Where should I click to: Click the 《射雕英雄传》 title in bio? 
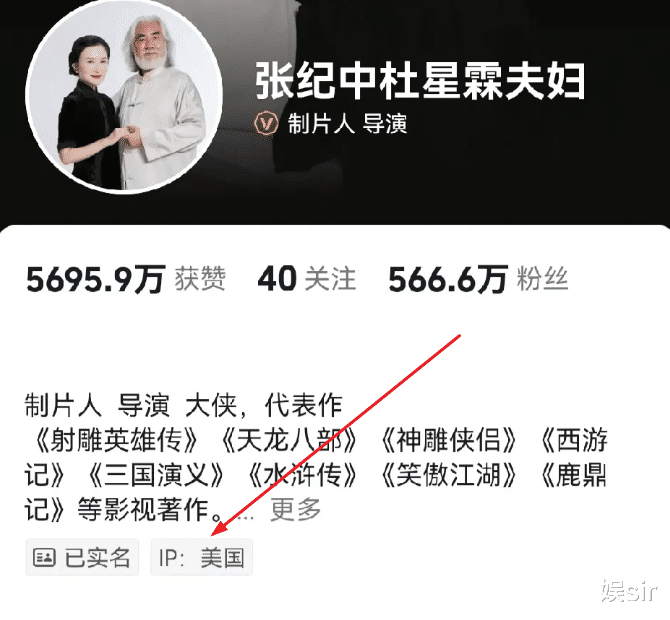pos(116,440)
